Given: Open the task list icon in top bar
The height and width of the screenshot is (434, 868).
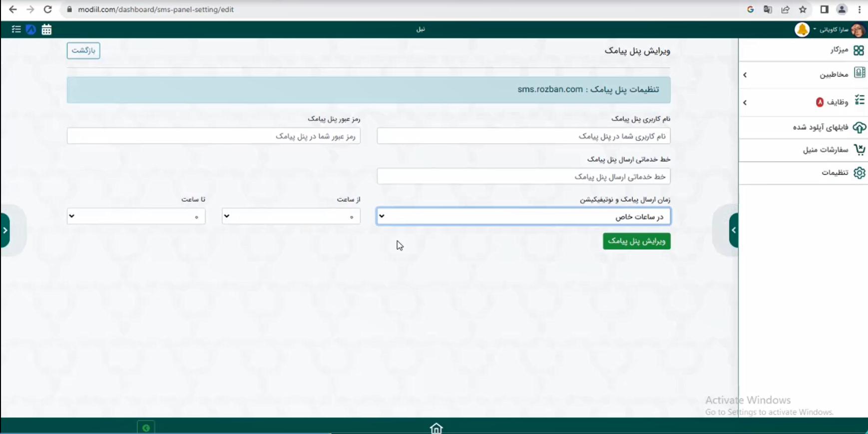Looking at the screenshot, I should pyautogui.click(x=16, y=30).
